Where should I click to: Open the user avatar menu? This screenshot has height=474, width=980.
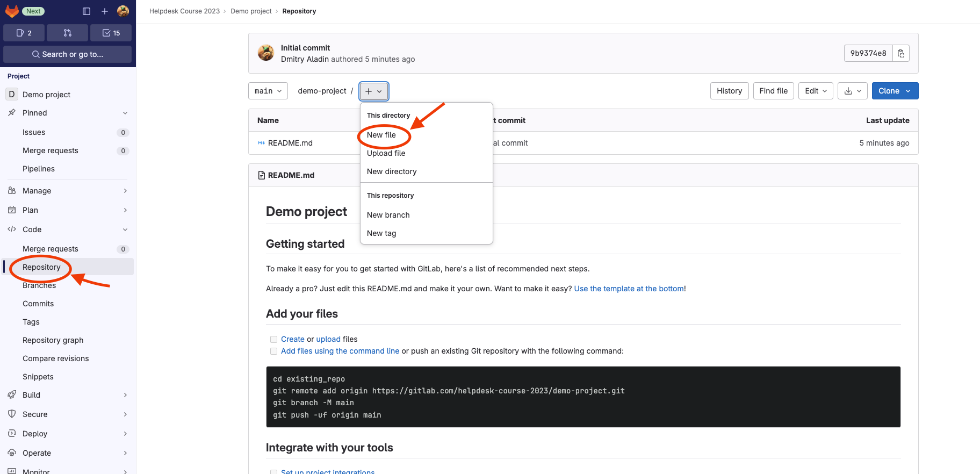pos(123,11)
